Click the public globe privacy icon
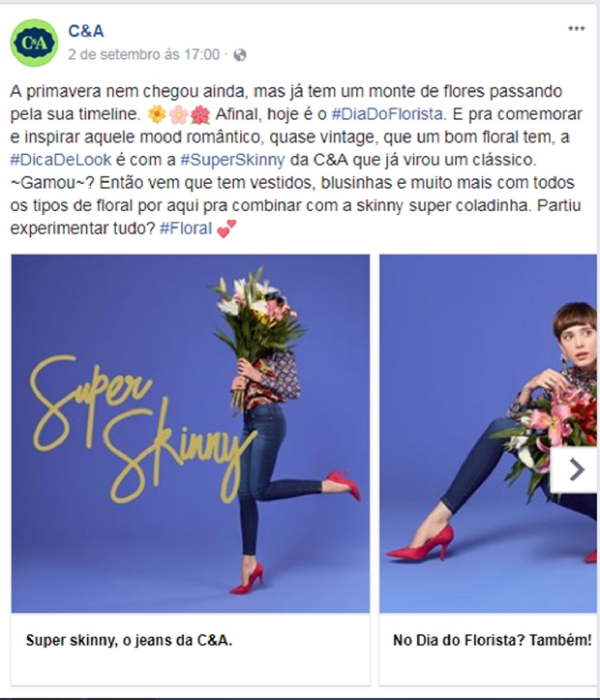Image resolution: width=600 pixels, height=700 pixels. [240, 55]
